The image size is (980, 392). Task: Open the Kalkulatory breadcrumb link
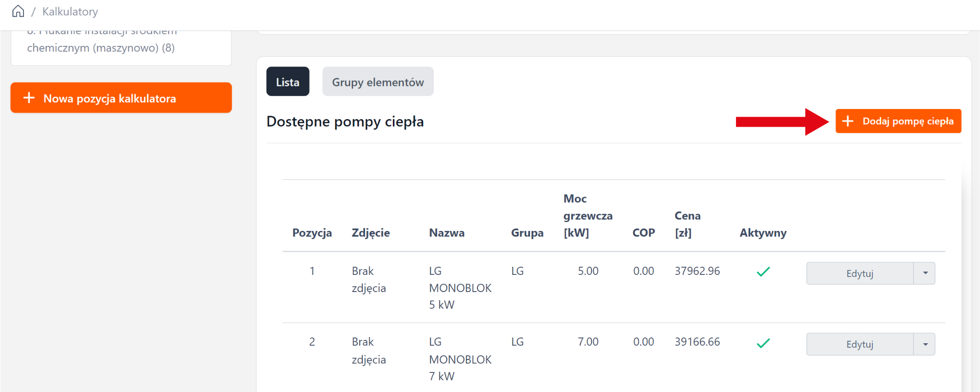(x=70, y=11)
